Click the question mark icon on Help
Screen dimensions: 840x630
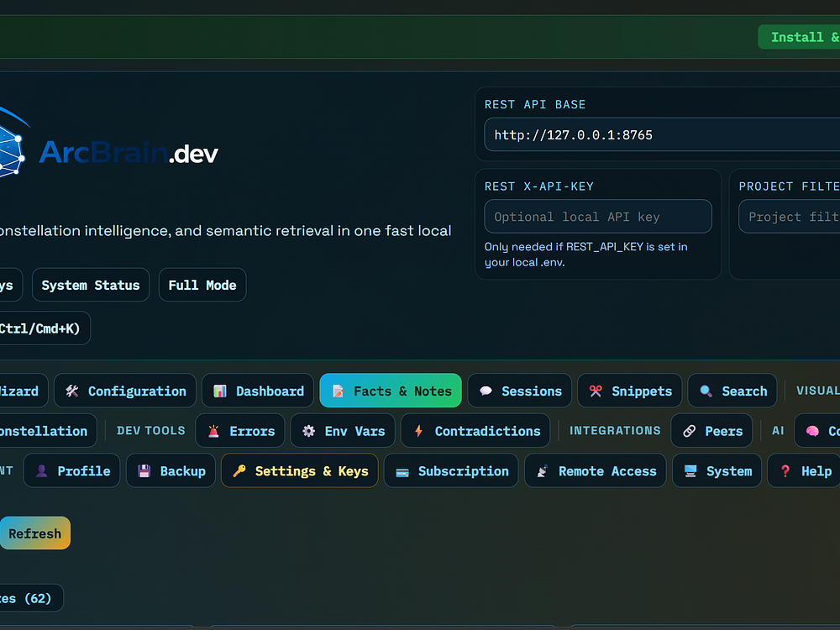coord(785,471)
